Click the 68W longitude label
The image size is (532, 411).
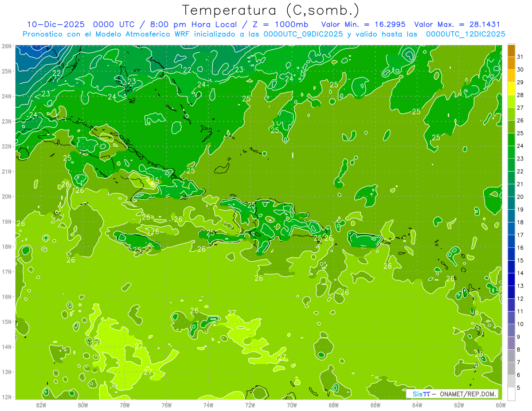coord(334,405)
